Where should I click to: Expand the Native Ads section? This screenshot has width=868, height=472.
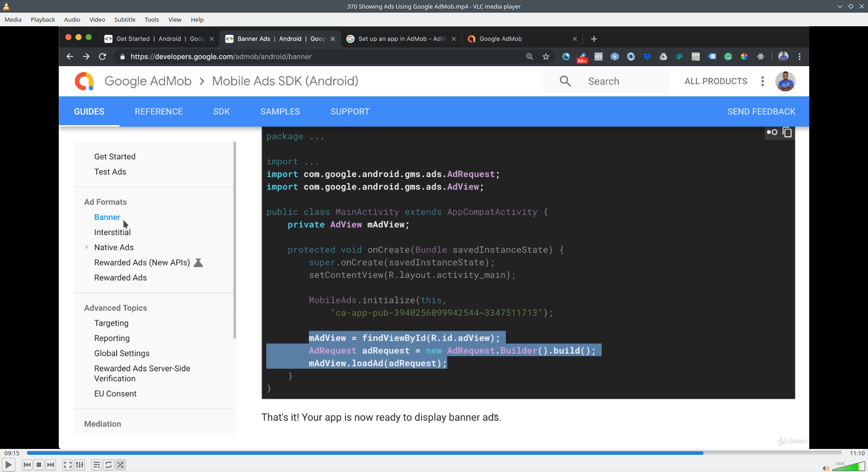(87, 248)
